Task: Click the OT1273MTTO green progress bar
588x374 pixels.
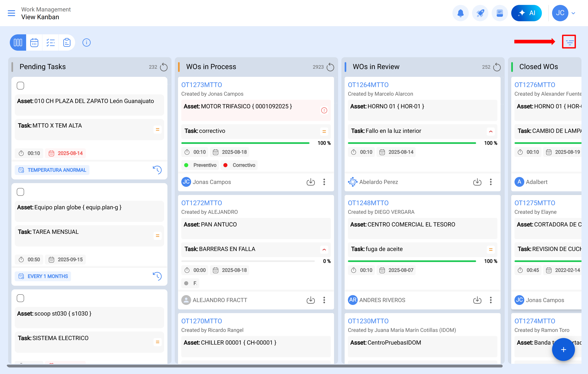Action: (245, 143)
